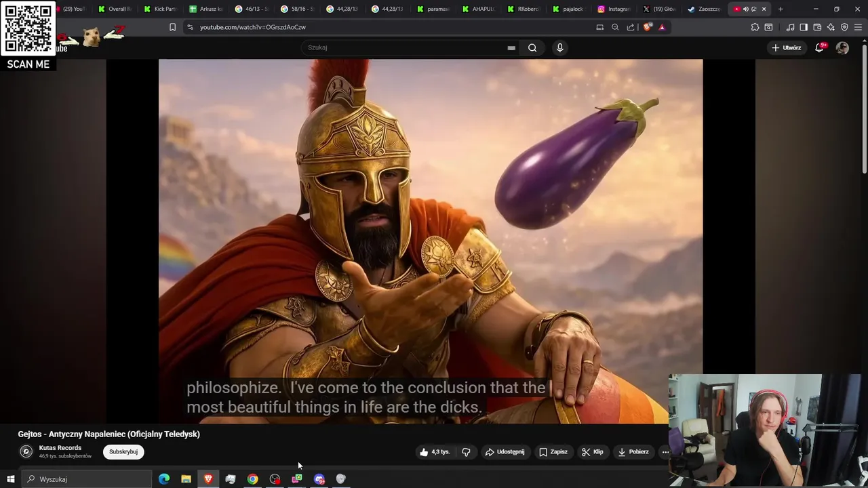Save video with Zapisz button
The image size is (868, 488).
(x=553, y=452)
